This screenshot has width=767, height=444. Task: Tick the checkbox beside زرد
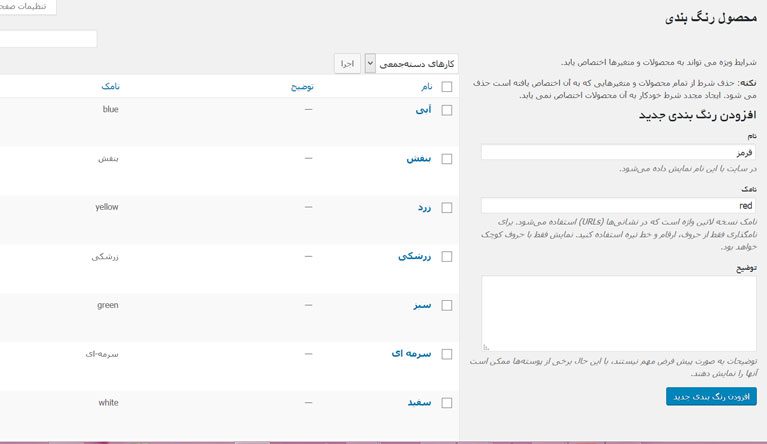pyautogui.click(x=447, y=208)
